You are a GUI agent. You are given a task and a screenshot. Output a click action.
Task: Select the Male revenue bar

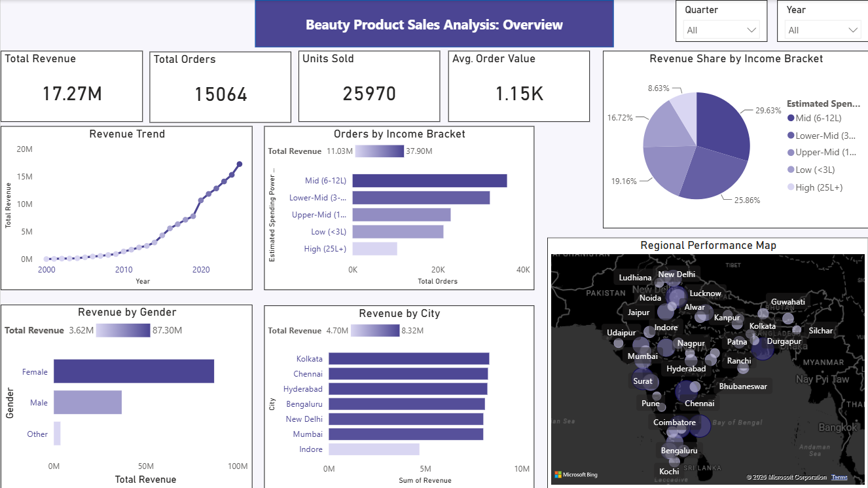[x=88, y=402]
